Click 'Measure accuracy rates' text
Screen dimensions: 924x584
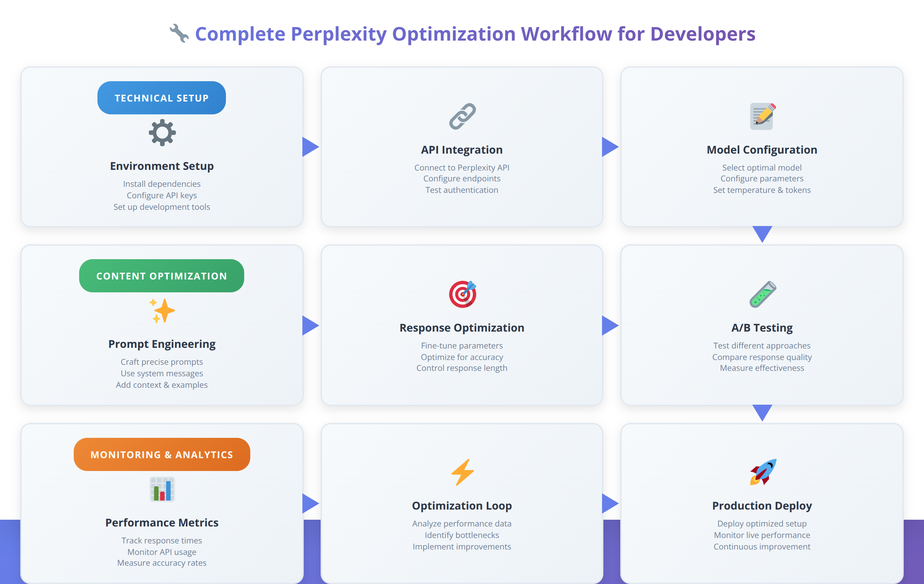pos(162,563)
